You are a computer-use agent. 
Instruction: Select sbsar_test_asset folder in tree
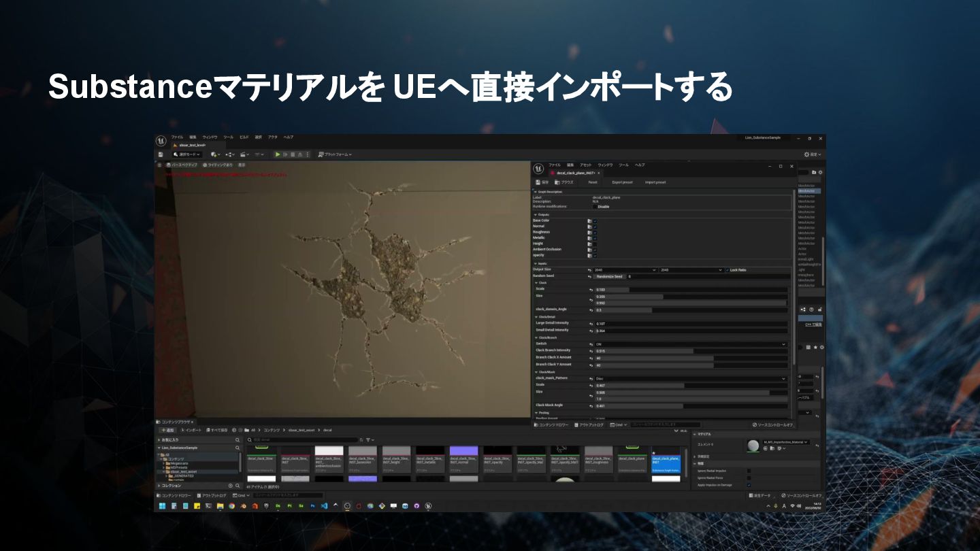pyautogui.click(x=182, y=471)
